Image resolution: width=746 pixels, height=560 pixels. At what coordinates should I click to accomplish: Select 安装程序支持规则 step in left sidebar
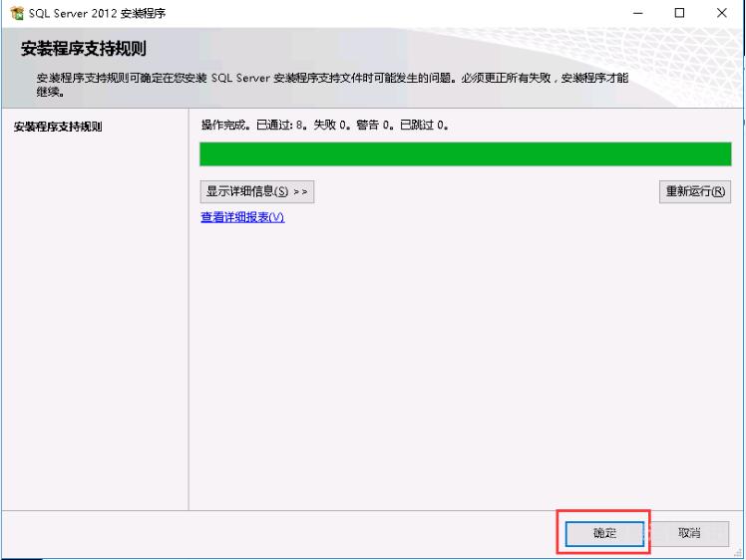[x=56, y=128]
